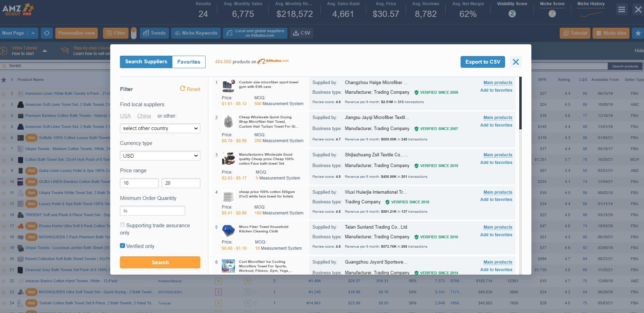Open the hamburger menu at top right
The image size is (644, 313).
click(622, 9)
